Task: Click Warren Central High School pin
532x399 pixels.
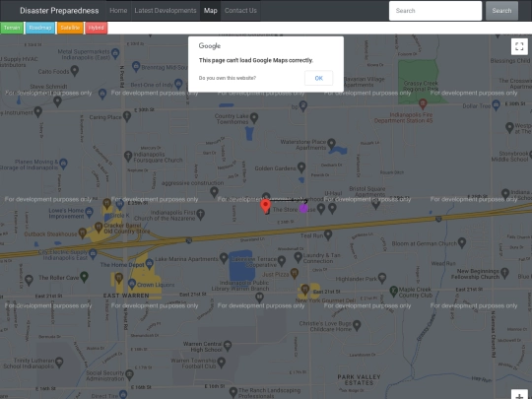Action: tap(228, 345)
